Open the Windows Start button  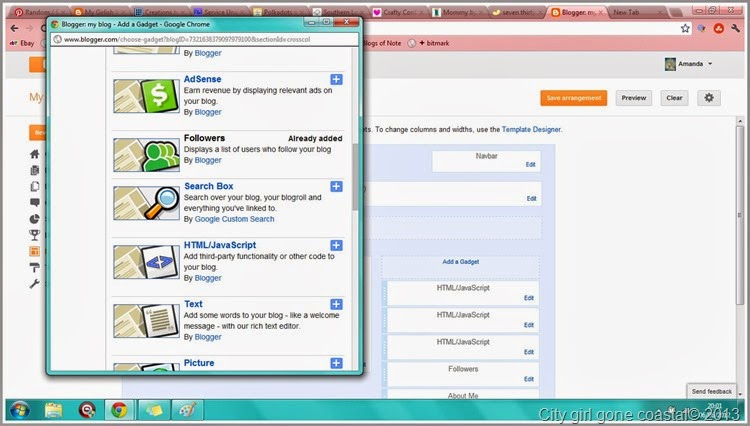tap(20, 410)
